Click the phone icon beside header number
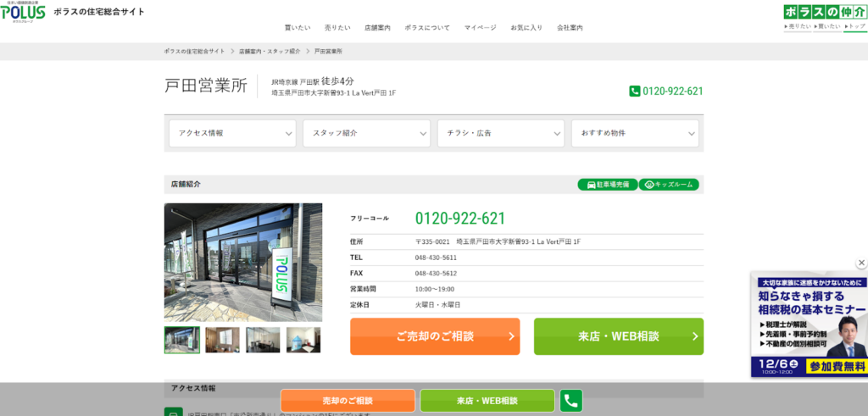 (634, 92)
